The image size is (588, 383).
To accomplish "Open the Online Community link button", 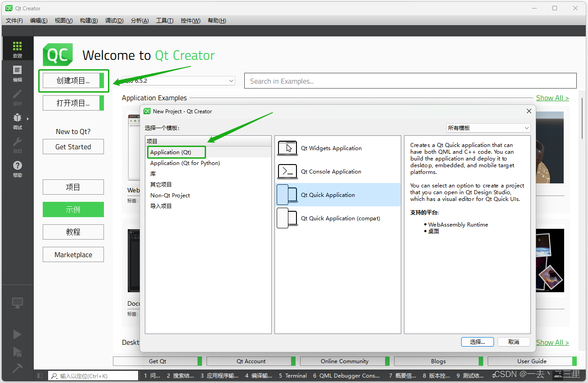I will [345, 361].
